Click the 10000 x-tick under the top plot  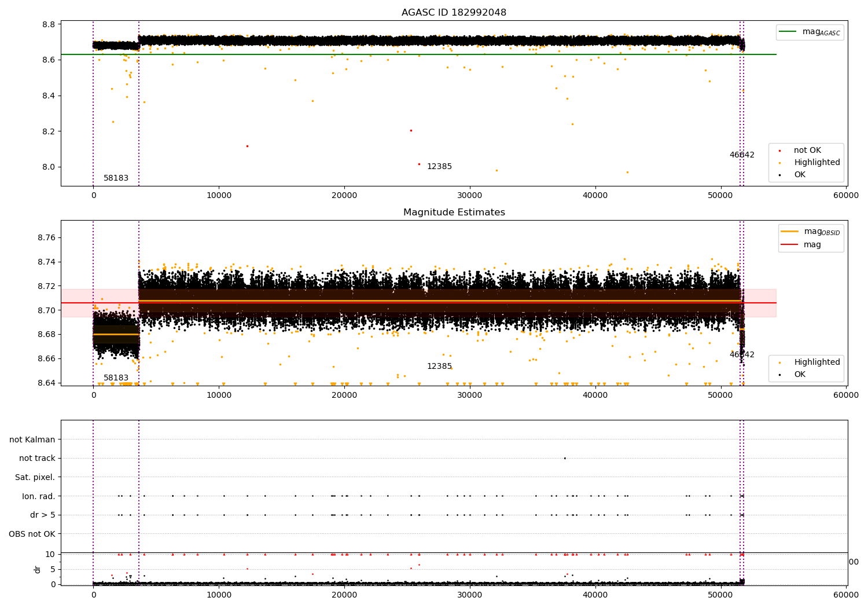point(219,196)
